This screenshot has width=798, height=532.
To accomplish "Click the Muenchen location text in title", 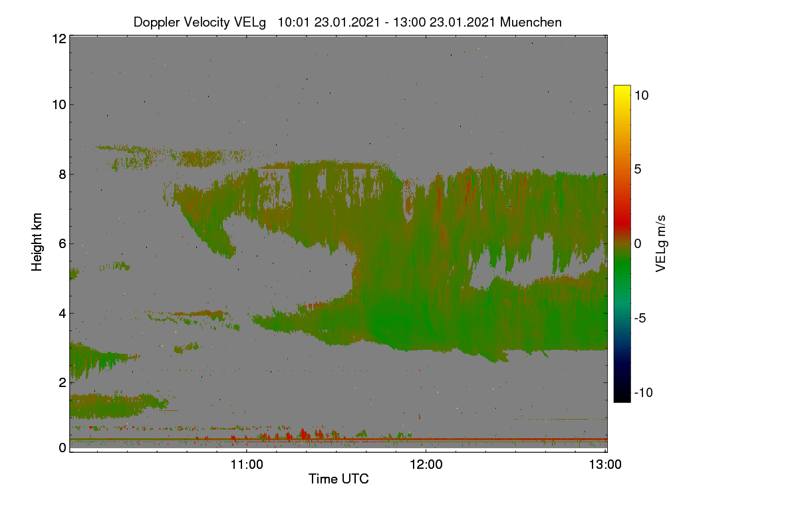I will coord(531,22).
